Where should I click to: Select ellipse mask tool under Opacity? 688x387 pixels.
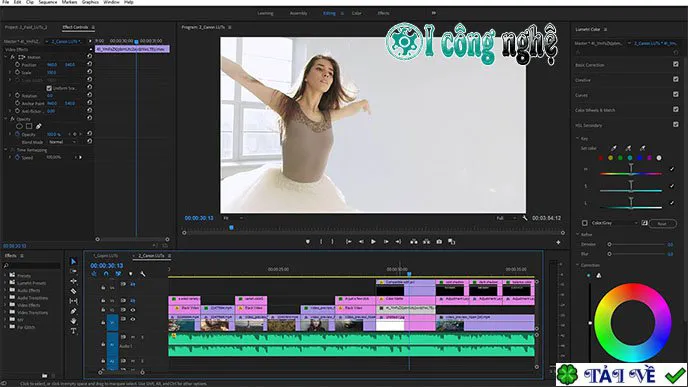point(19,126)
